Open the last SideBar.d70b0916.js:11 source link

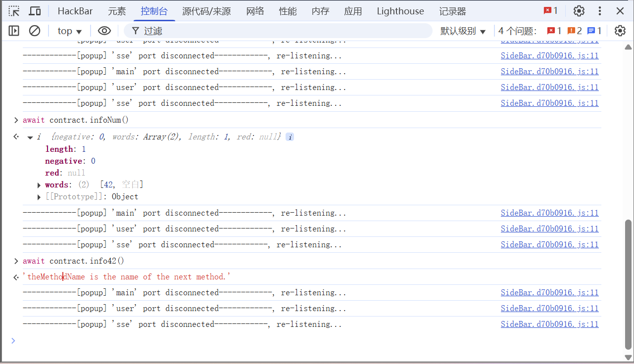click(549, 324)
